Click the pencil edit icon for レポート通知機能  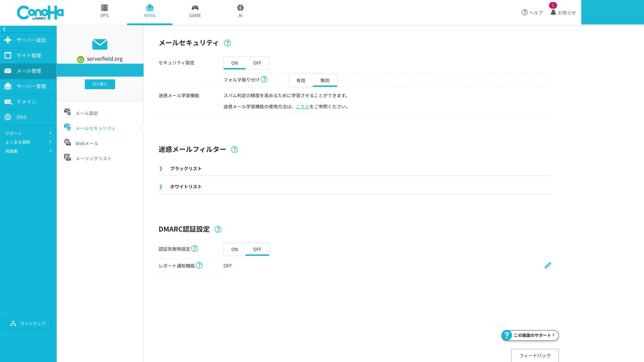pos(547,265)
